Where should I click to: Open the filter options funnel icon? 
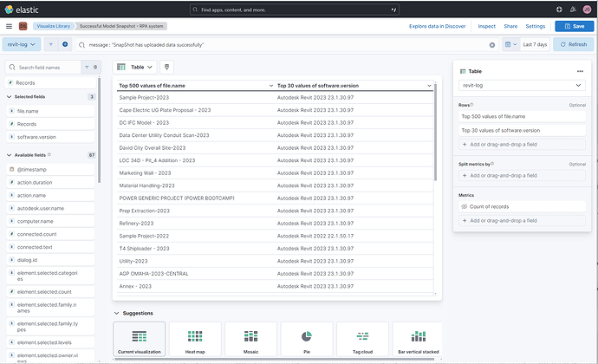51,45
